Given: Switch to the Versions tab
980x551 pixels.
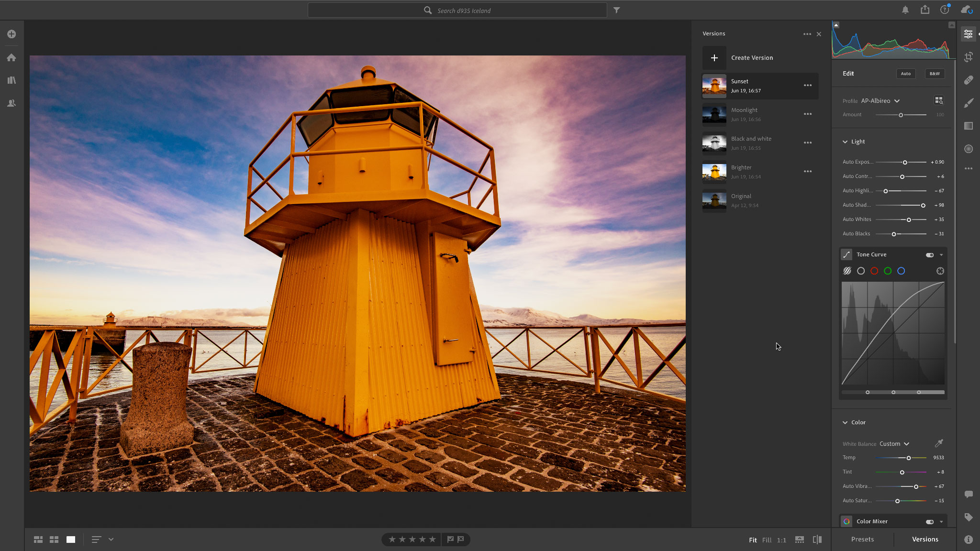Looking at the screenshot, I should [x=925, y=539].
